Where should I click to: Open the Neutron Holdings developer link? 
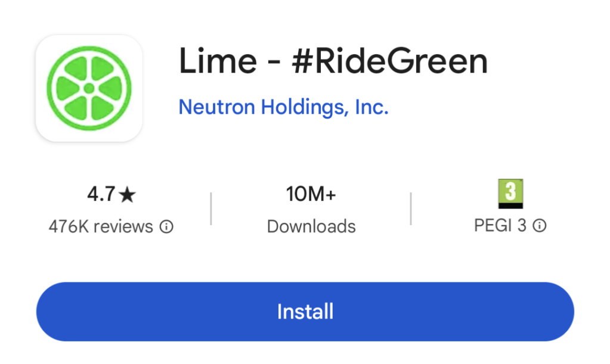tap(283, 108)
